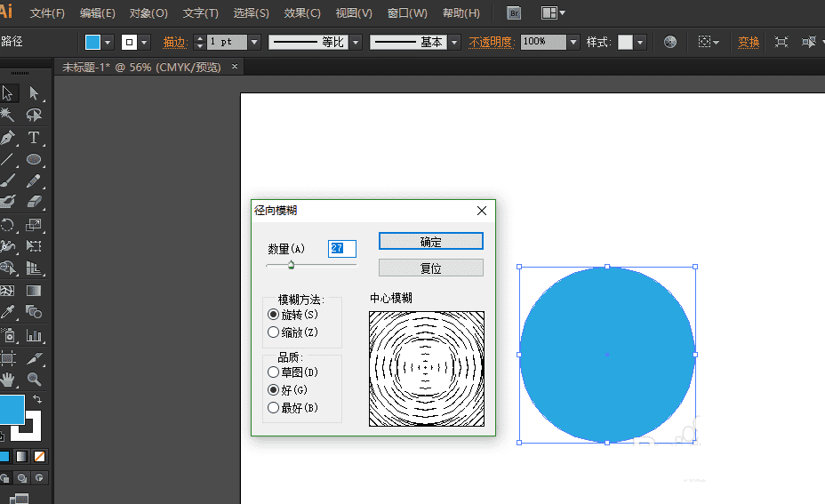Click the Recolor Artwork wheel icon
Screen dimensions: 825x504
(669, 42)
